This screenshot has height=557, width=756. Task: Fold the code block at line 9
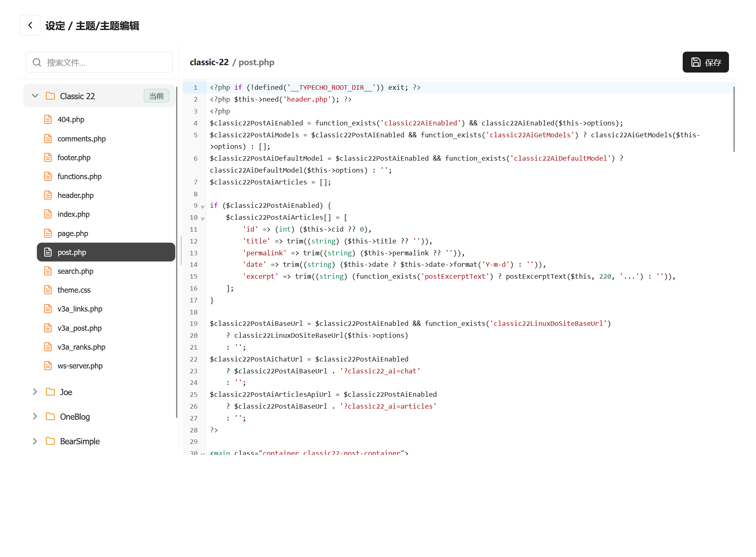tap(203, 206)
